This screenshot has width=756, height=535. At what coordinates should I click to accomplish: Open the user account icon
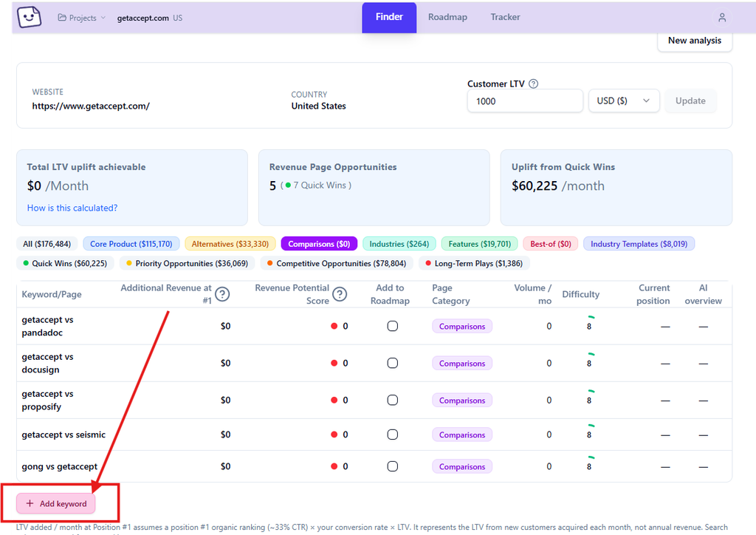tap(722, 18)
